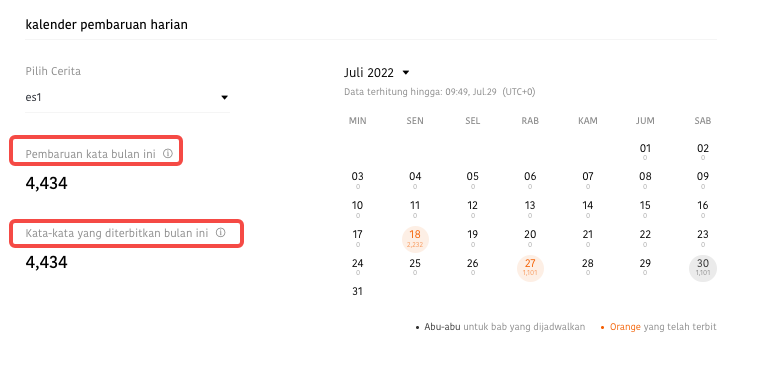Choose date 14 under KAM column
The image size is (774, 370).
pos(587,208)
